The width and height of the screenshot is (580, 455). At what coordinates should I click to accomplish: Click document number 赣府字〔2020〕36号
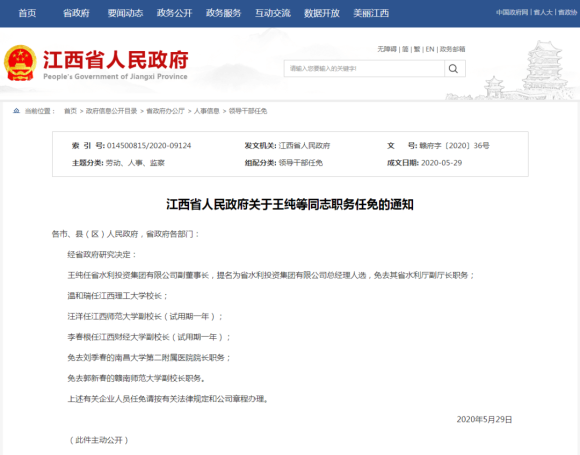point(454,146)
